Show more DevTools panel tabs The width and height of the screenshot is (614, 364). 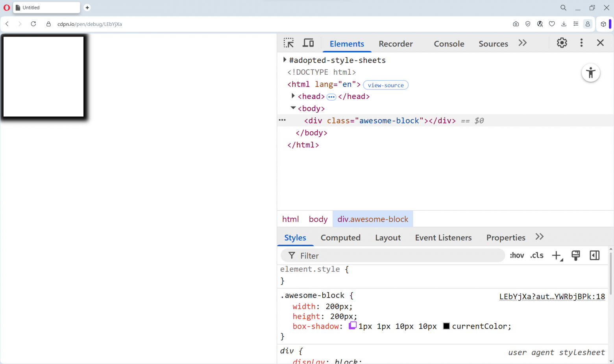click(523, 43)
